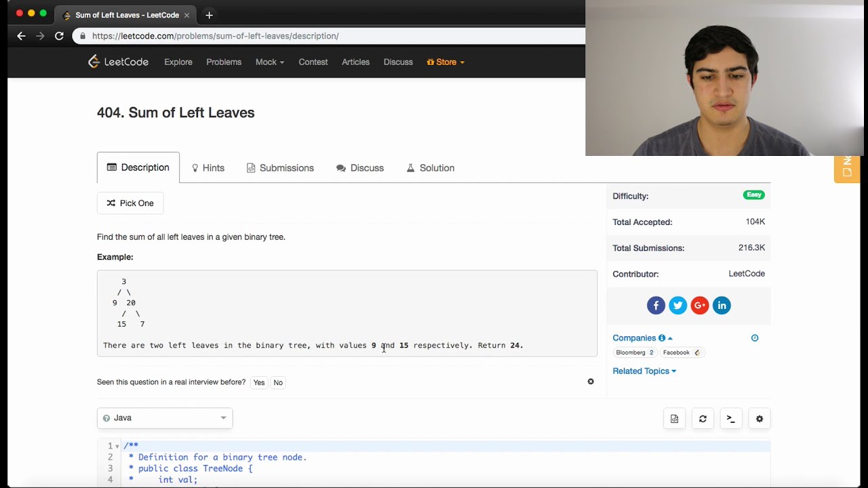This screenshot has height=488, width=868.
Task: Open the Submissions tab
Action: pyautogui.click(x=280, y=168)
